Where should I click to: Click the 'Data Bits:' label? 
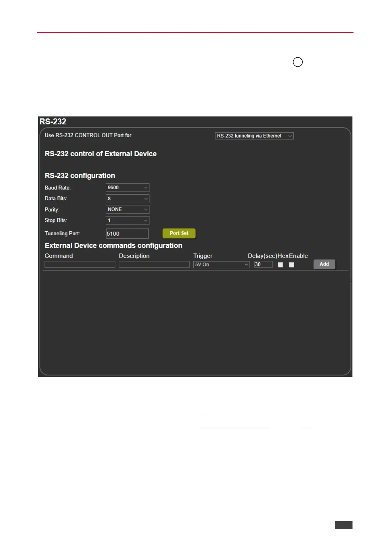tap(56, 198)
